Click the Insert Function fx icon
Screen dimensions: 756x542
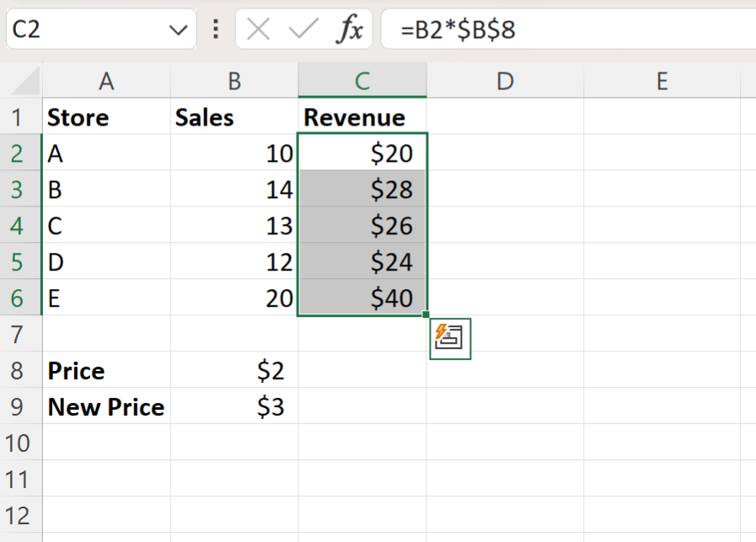(x=350, y=30)
